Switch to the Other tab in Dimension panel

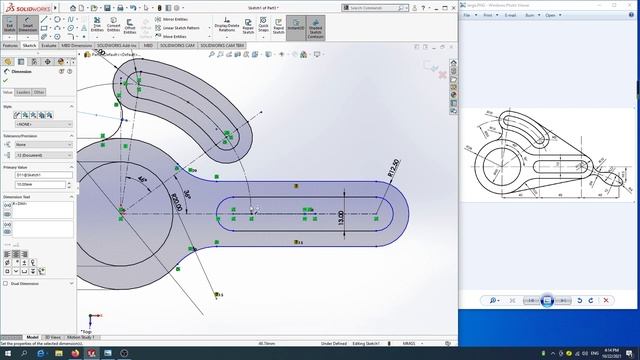tap(39, 92)
